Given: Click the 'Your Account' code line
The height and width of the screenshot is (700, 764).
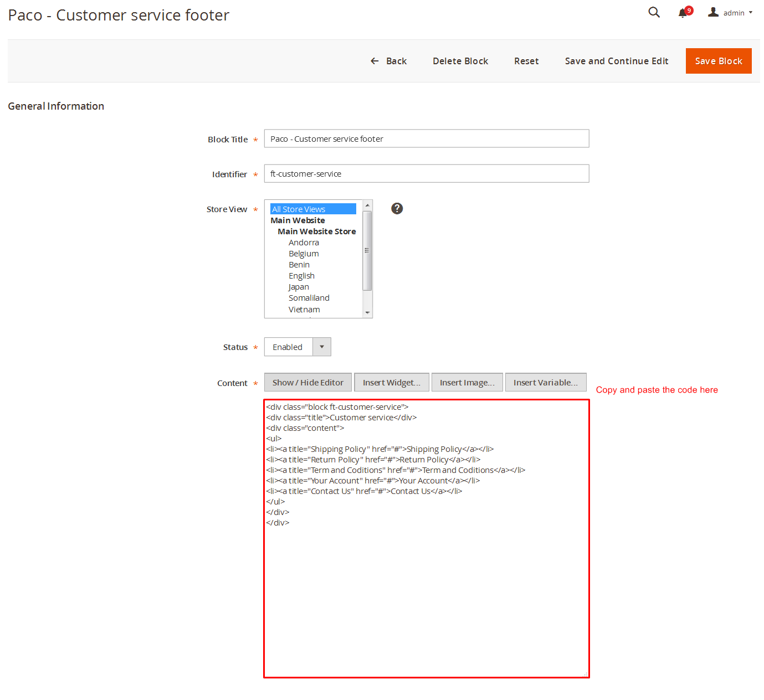Looking at the screenshot, I should [373, 481].
